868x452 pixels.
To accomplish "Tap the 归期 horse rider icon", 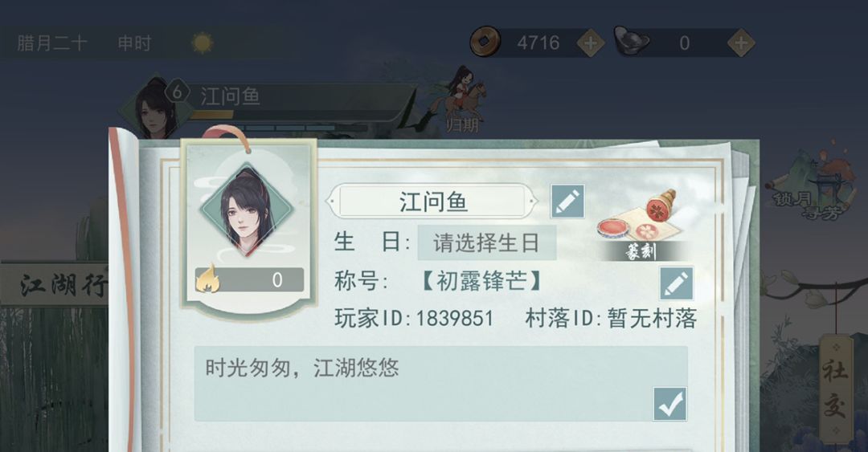I will [461, 99].
